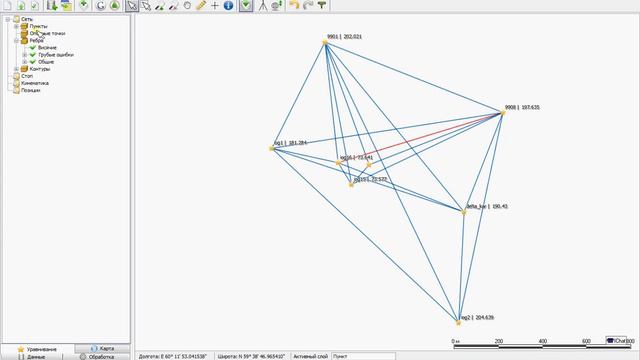Select the Грубые ошибки tree item
Screen dimensions: 640x360
(x=56, y=55)
